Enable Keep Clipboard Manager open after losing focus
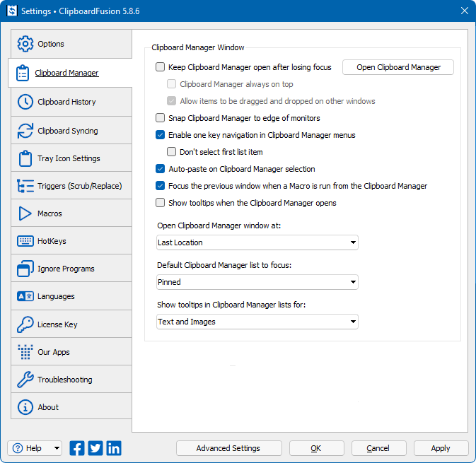This screenshot has width=476, height=463. click(160, 66)
